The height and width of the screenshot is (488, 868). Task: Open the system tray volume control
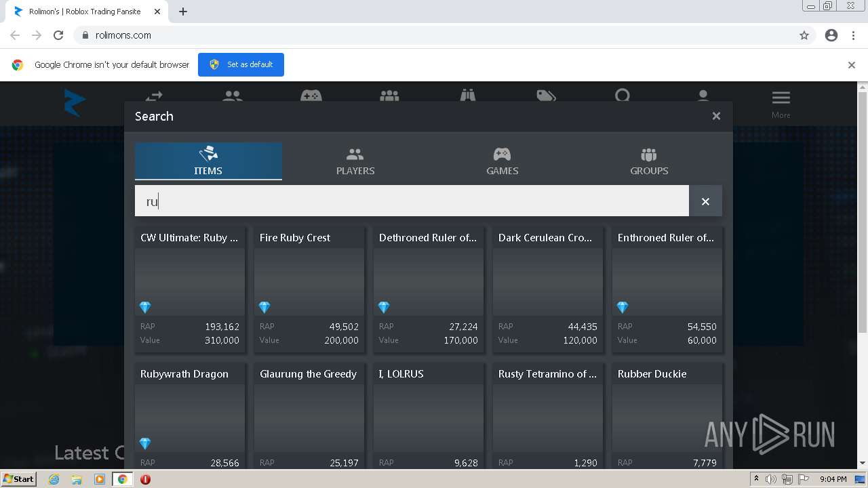[771, 479]
